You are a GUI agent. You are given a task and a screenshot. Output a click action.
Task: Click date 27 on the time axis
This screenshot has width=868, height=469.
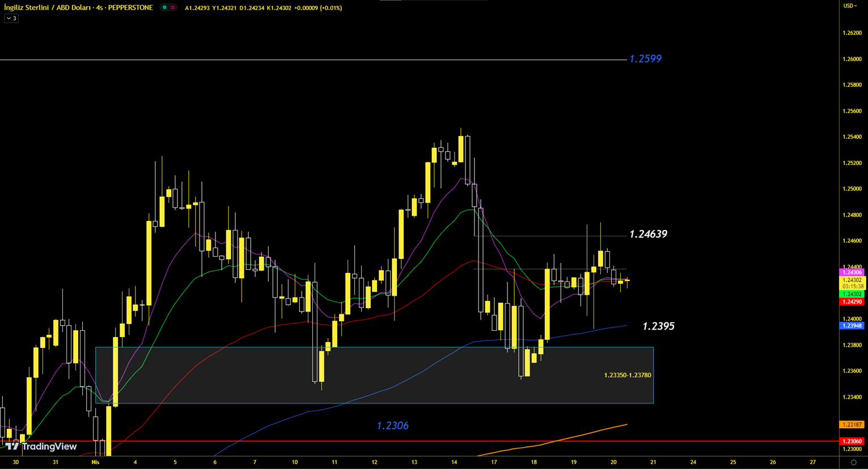813,462
